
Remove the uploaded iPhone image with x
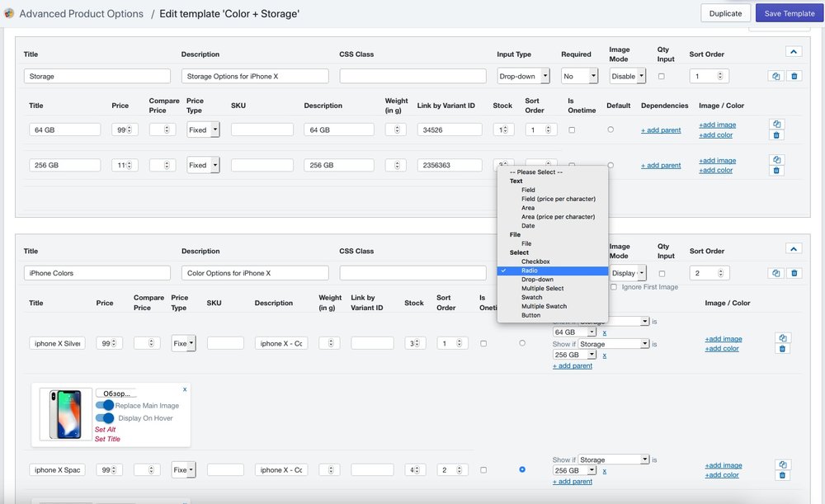185,389
